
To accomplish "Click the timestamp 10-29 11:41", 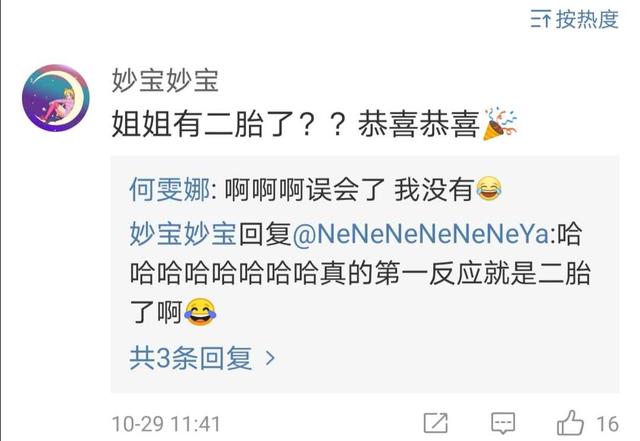I will pos(166,424).
